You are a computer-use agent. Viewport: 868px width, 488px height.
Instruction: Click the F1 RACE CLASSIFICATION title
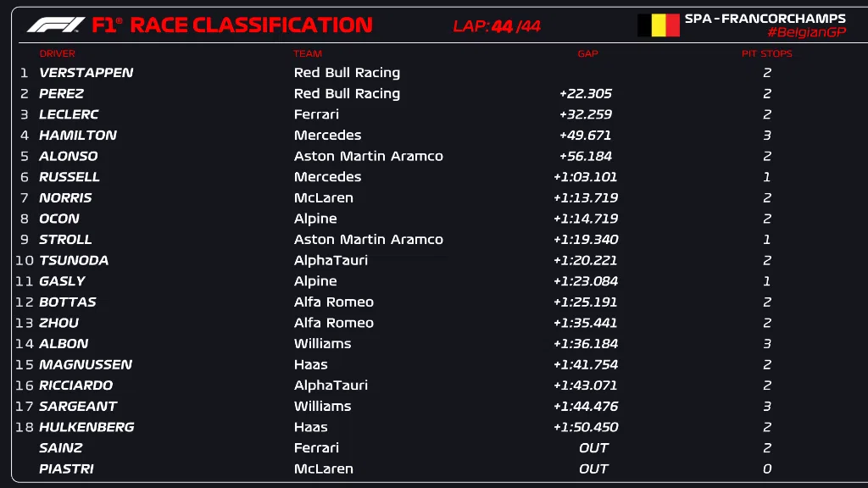(x=231, y=25)
